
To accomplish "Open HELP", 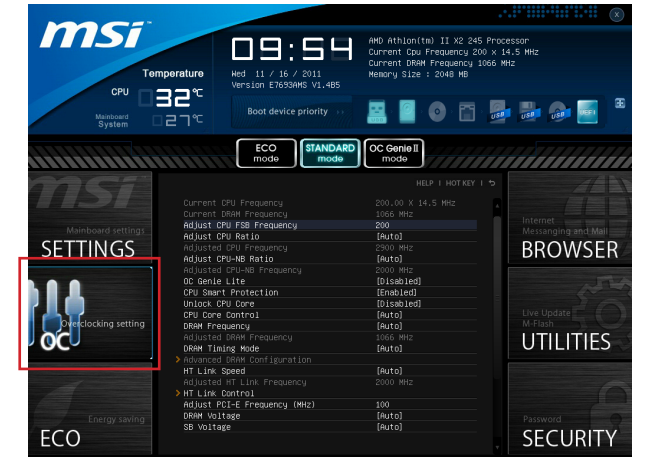I will tap(425, 183).
